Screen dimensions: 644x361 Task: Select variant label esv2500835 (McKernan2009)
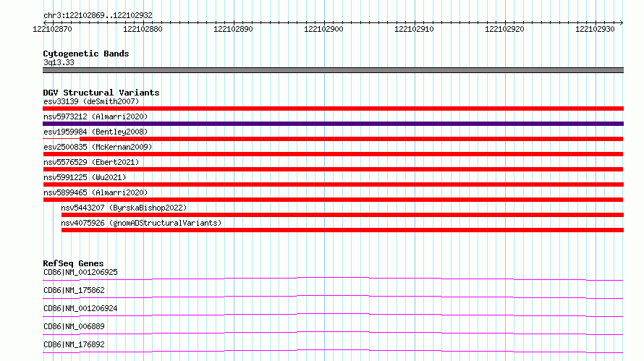98,147
